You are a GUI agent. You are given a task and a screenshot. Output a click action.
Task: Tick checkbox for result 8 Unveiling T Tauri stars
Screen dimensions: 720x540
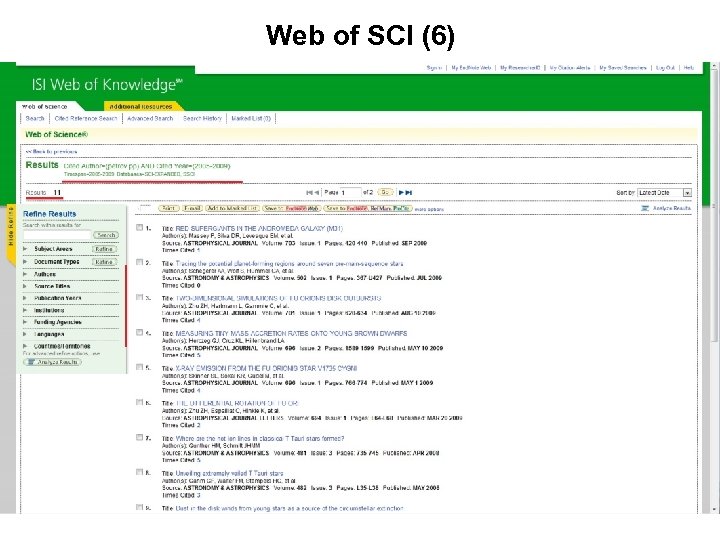(140, 472)
